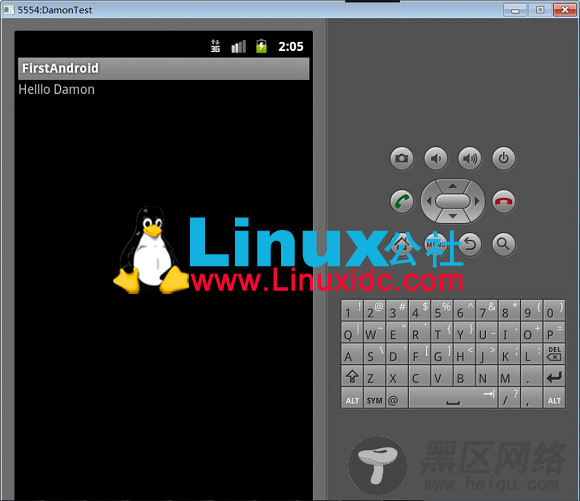
Task: Click the X key
Action: click(x=397, y=376)
